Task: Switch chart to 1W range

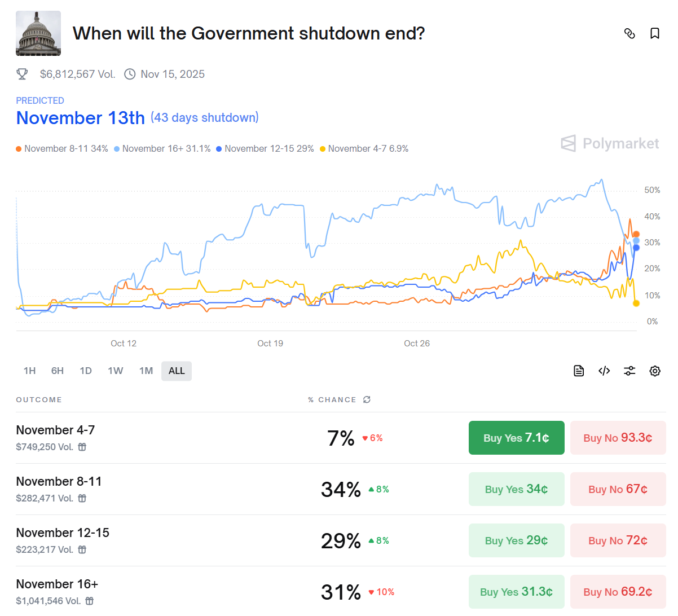Action: click(x=116, y=371)
